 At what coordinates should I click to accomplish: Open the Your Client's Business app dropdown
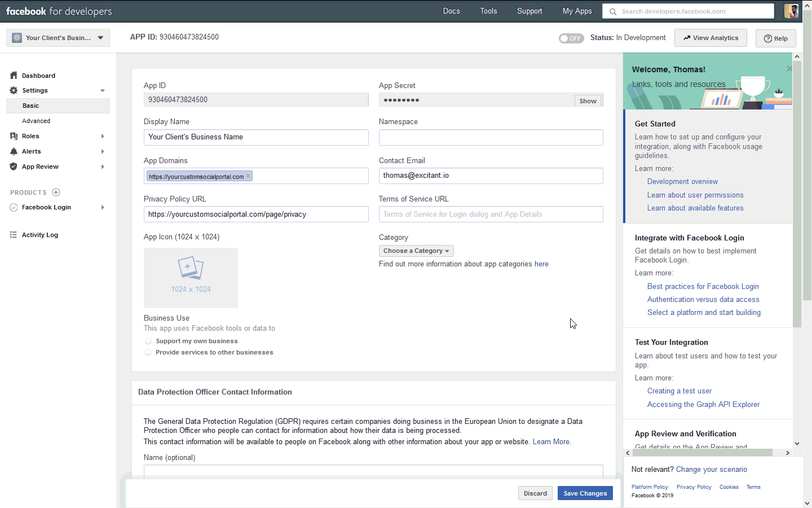(x=58, y=38)
